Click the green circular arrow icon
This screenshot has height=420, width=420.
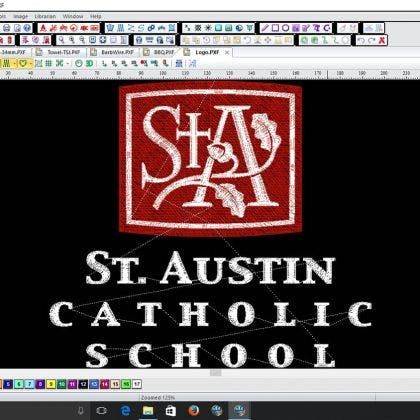(304, 40)
